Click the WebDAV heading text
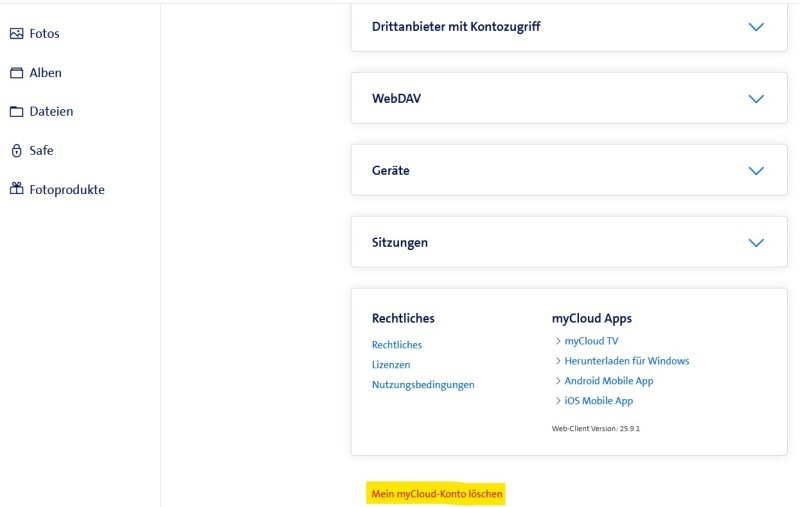Screen dimensions: 800x507 coord(396,99)
